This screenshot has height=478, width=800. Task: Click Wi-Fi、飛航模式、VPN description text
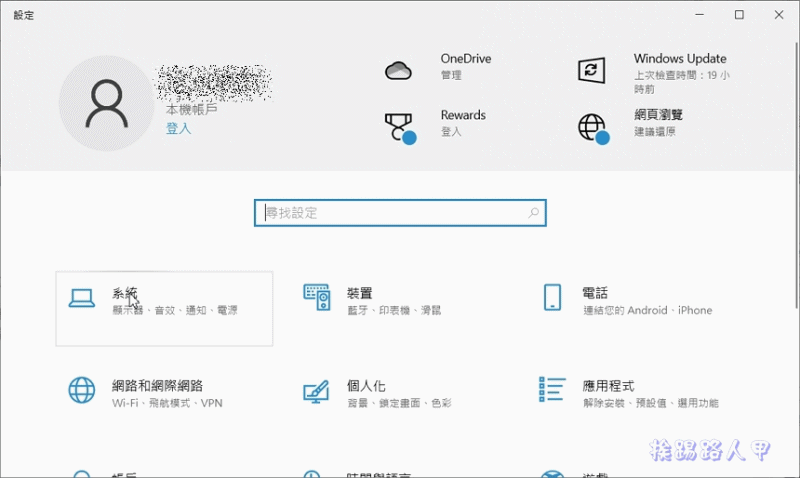167,403
